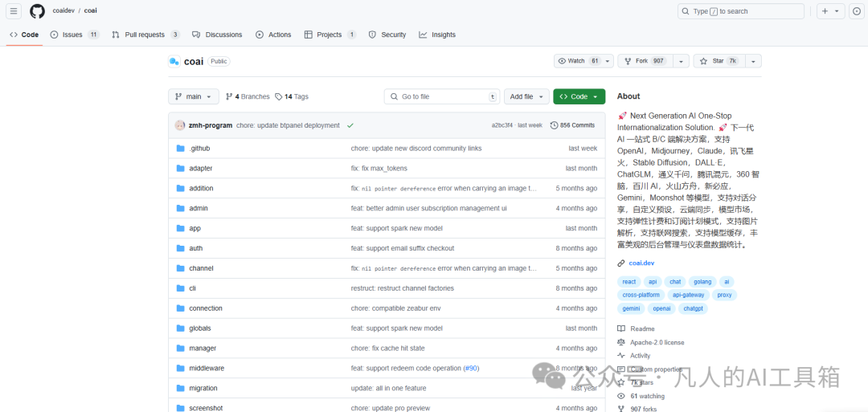
Task: Click the channel folder icon
Action: coord(180,268)
